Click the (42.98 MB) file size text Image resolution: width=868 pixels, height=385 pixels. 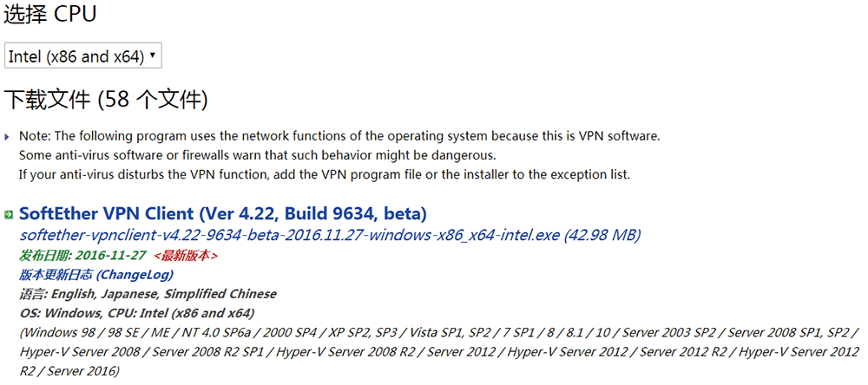(x=602, y=236)
